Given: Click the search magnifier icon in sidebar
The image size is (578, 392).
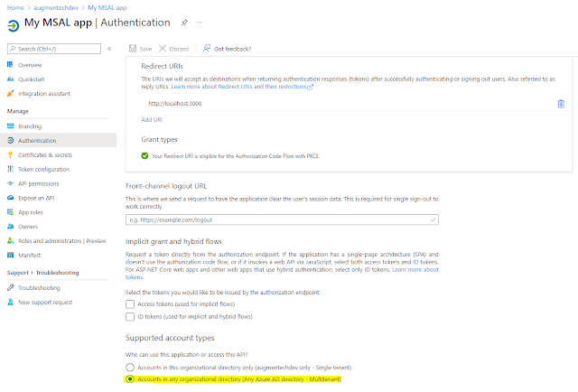Looking at the screenshot, I should tap(13, 49).
